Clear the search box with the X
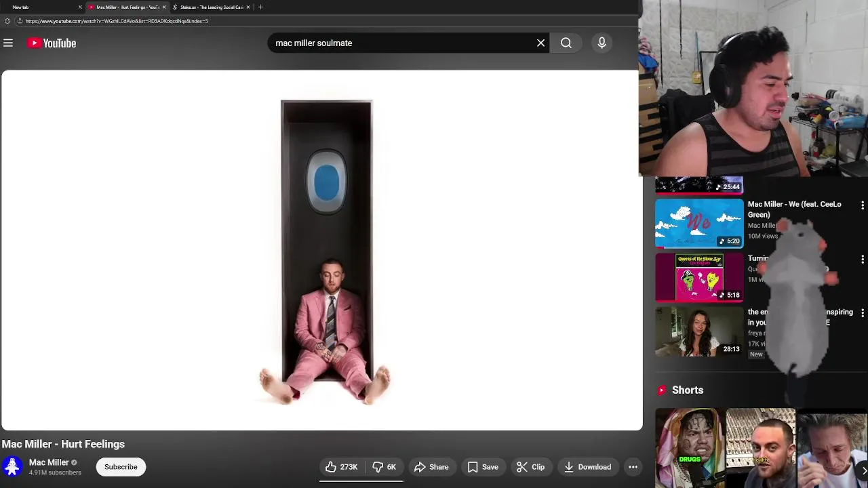 pos(540,43)
